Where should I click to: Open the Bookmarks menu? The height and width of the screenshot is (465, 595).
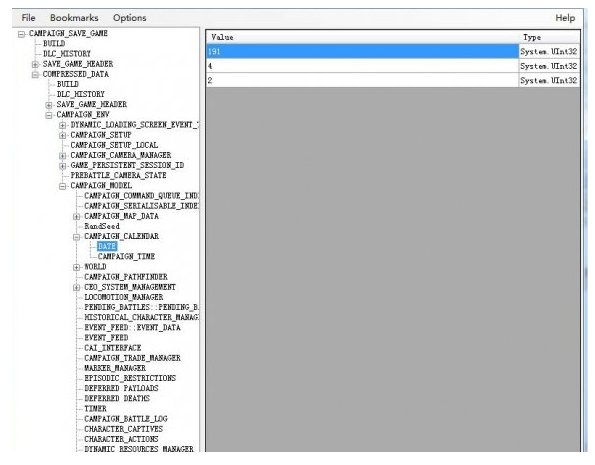(74, 18)
